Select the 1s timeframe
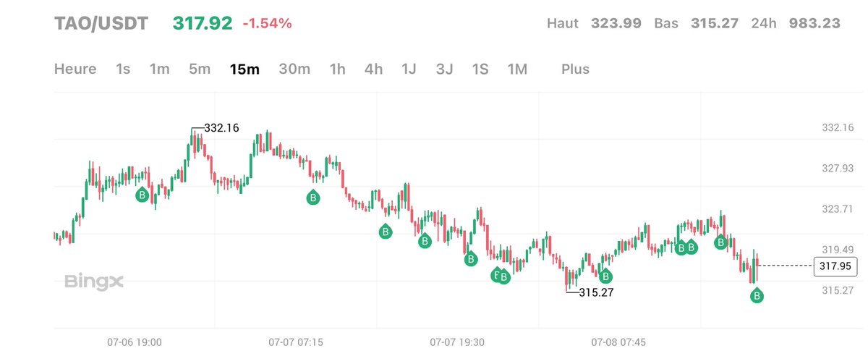This screenshot has width=868, height=364. pos(123,69)
